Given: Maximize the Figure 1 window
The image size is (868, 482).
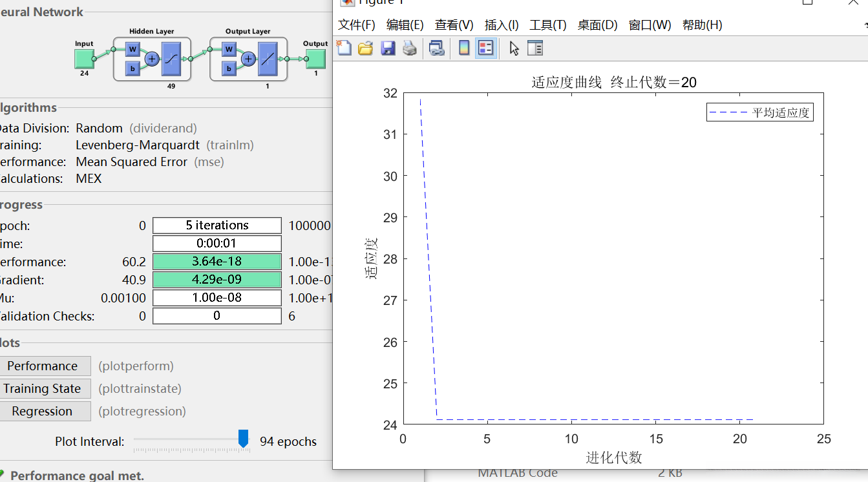Looking at the screenshot, I should click(x=807, y=2).
